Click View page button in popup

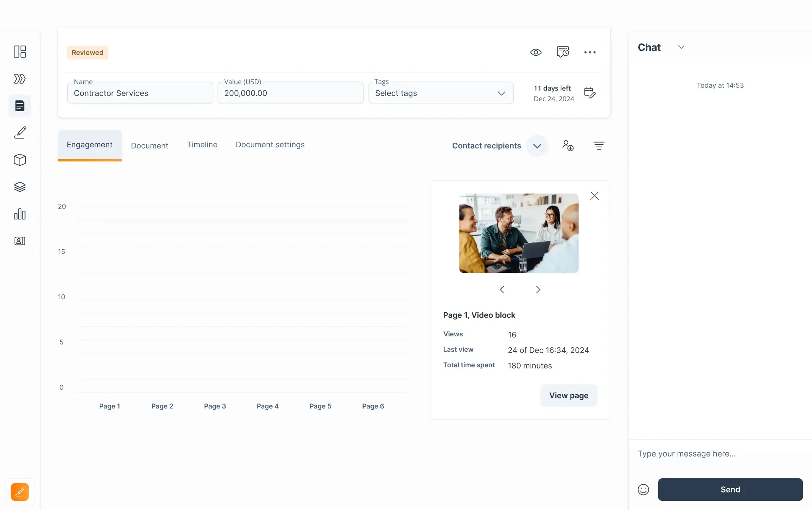tap(568, 395)
